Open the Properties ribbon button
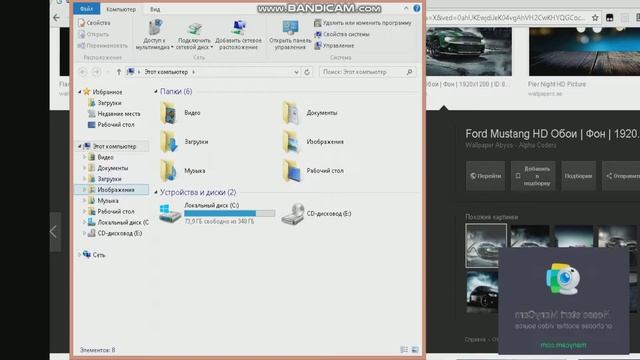640x360 pixels. coord(94,23)
